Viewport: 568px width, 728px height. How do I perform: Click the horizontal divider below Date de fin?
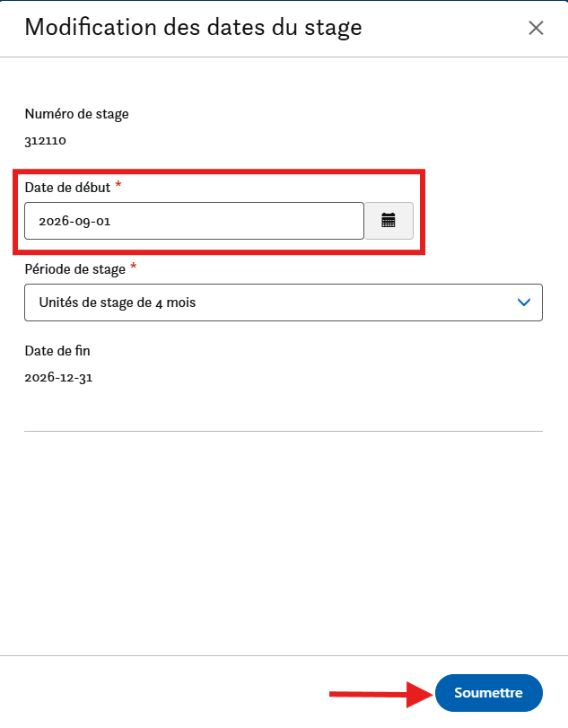tap(284, 431)
